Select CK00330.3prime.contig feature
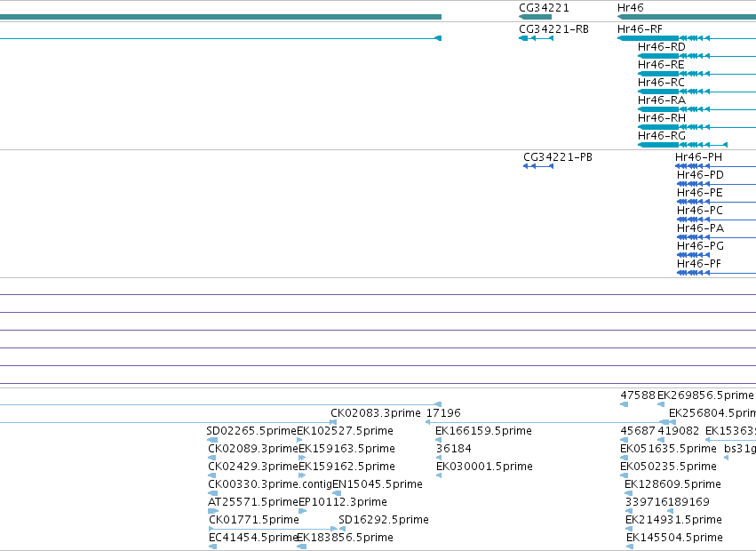Image resolution: width=756 pixels, height=551 pixels. [x=270, y=485]
